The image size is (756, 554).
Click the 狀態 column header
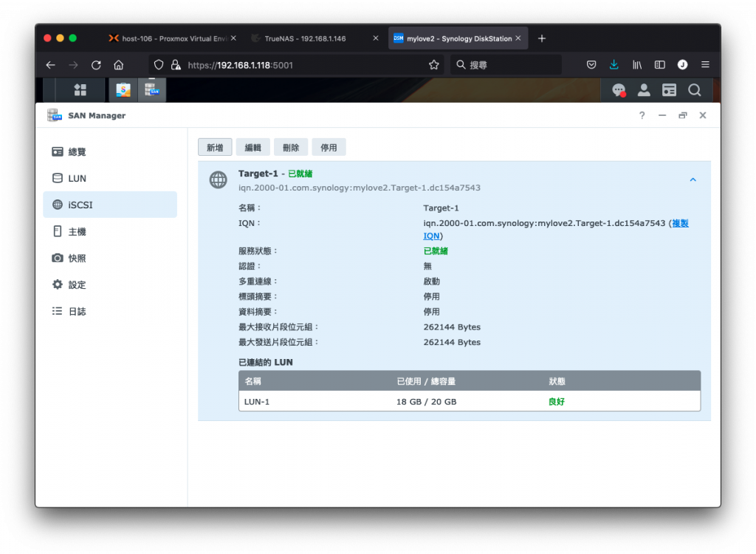[x=557, y=381]
